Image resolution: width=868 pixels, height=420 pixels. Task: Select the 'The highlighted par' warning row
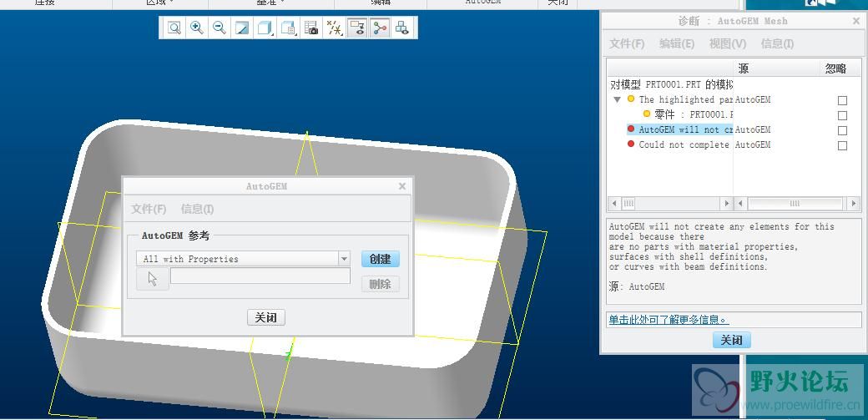(686, 99)
